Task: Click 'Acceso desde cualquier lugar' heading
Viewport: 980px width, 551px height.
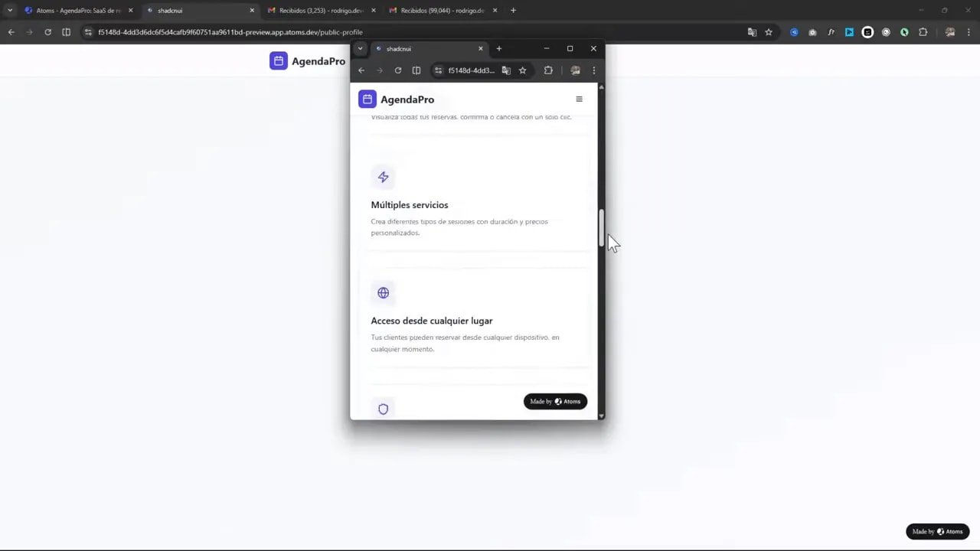Action: [432, 321]
